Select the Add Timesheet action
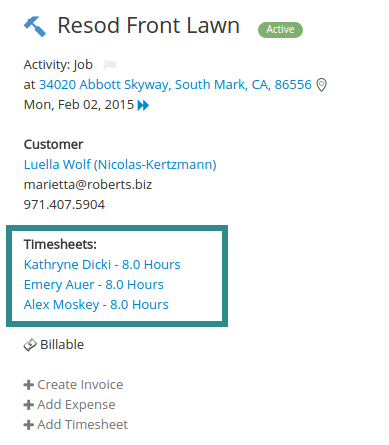 pyautogui.click(x=83, y=425)
